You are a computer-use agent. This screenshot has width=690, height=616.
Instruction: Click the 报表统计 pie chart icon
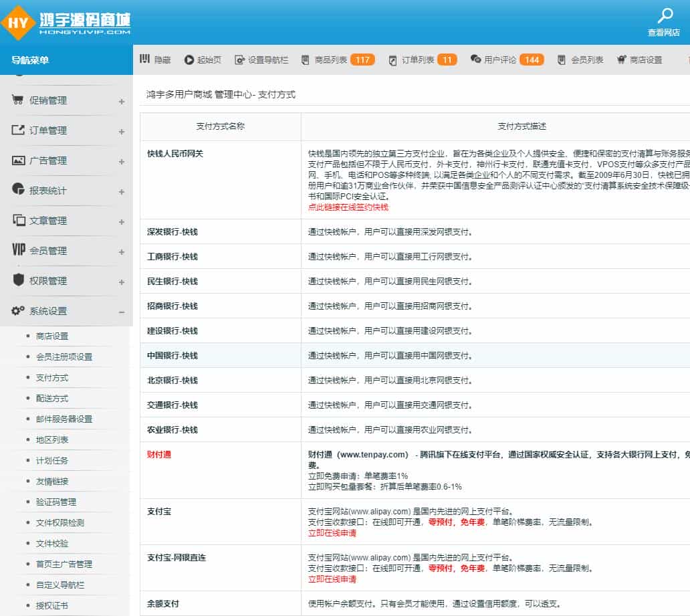click(18, 189)
